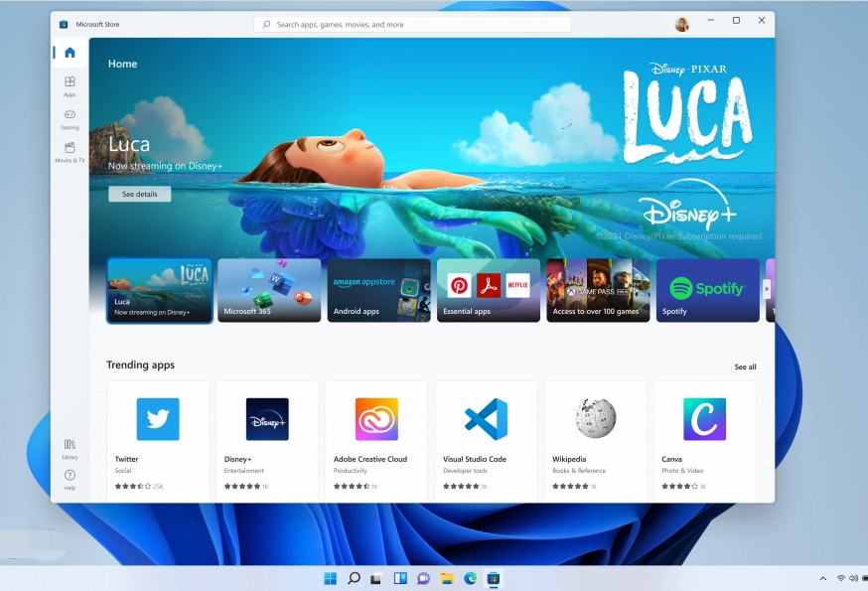The width and height of the screenshot is (868, 591).
Task: Click the Twitter app title text
Action: 126,459
